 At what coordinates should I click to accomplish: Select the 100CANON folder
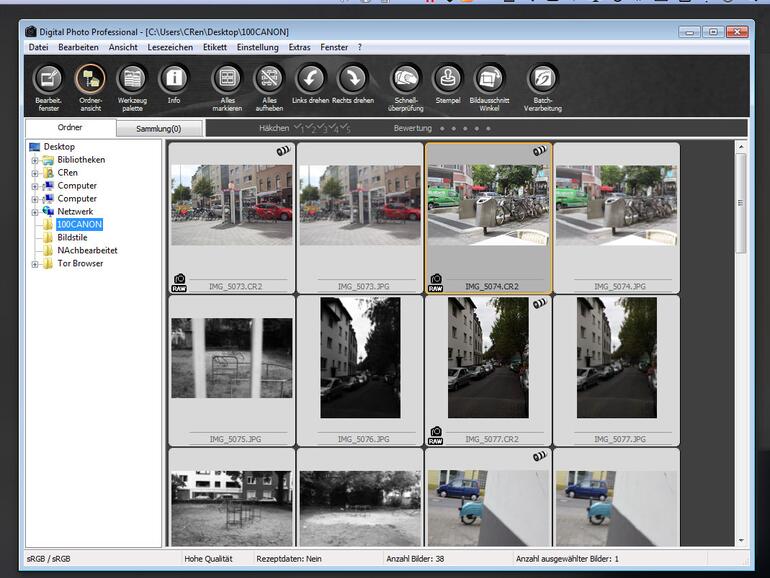(x=79, y=224)
